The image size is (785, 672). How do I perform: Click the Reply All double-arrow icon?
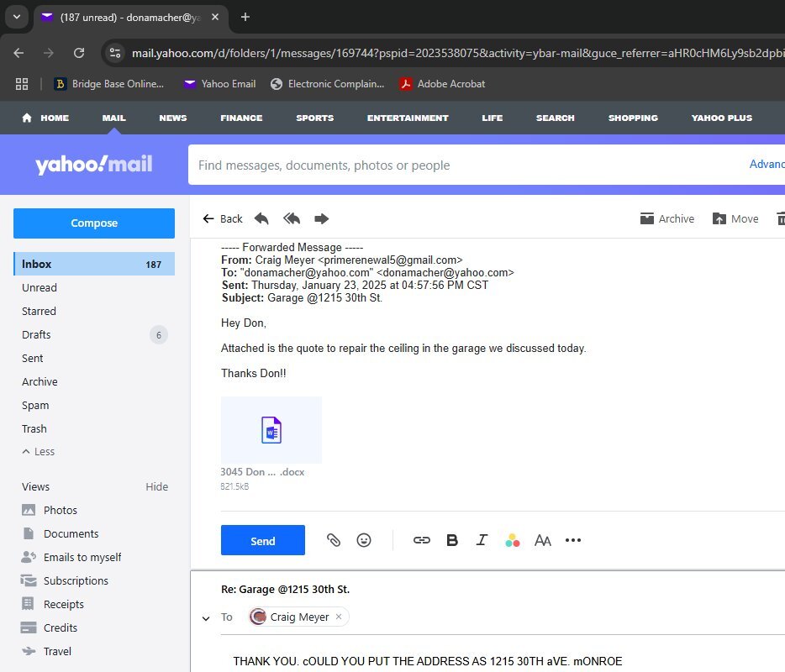pyautogui.click(x=292, y=218)
